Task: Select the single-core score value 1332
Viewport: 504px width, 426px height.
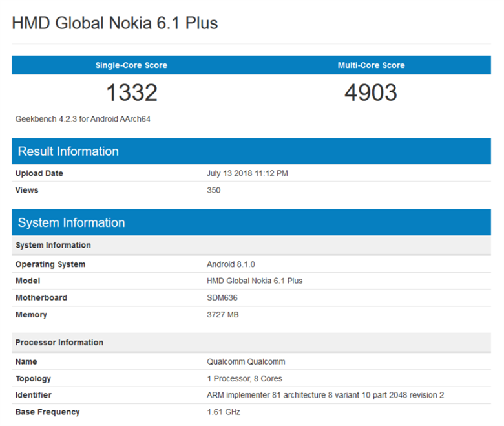Action: 131,93
